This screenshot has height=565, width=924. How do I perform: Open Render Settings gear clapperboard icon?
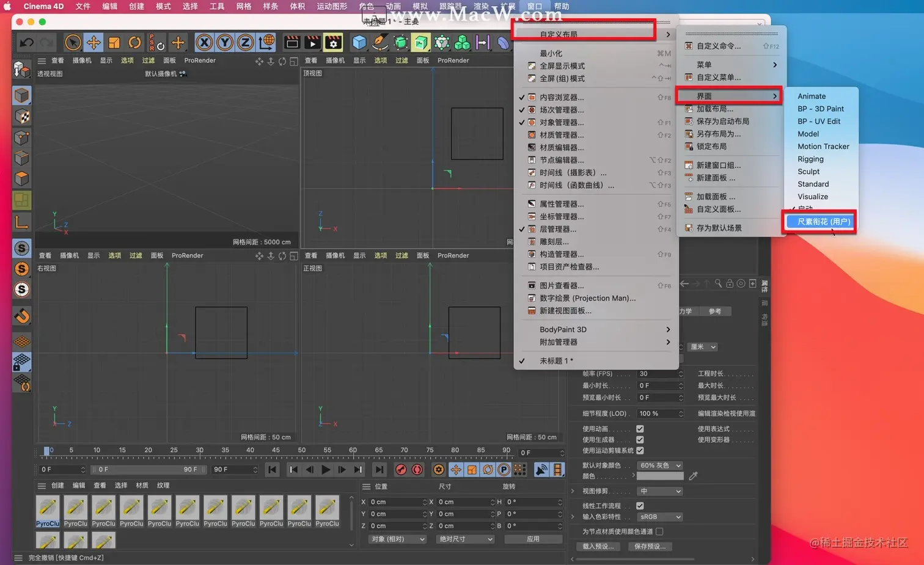pos(333,42)
